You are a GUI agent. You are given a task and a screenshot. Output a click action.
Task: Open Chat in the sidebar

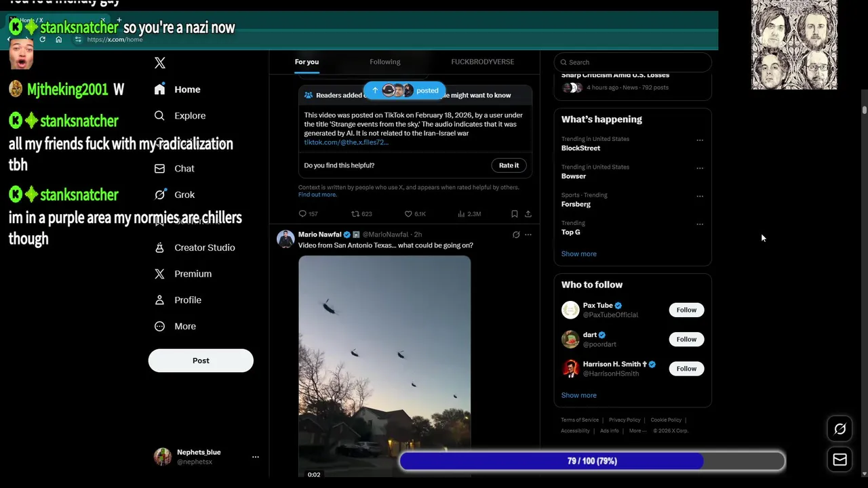coord(175,169)
